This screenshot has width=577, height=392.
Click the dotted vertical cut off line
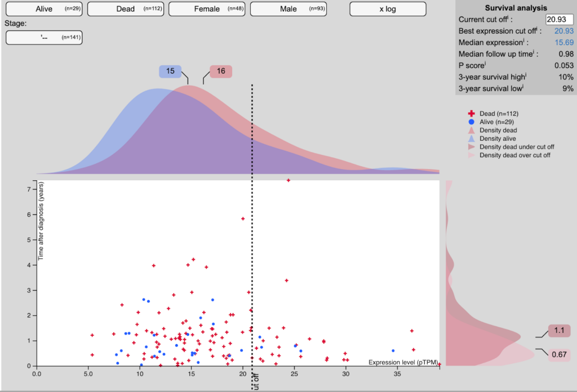point(252,225)
